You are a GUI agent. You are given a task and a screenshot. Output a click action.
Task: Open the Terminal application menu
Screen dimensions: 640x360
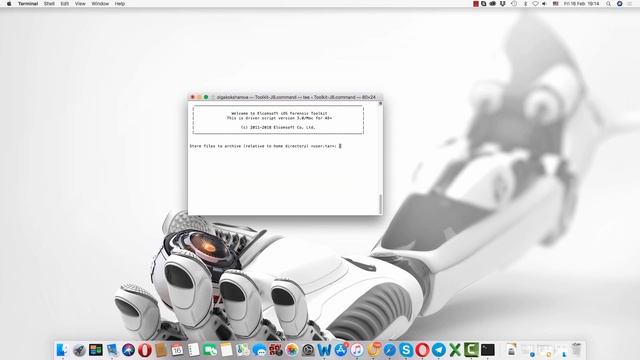click(x=28, y=4)
